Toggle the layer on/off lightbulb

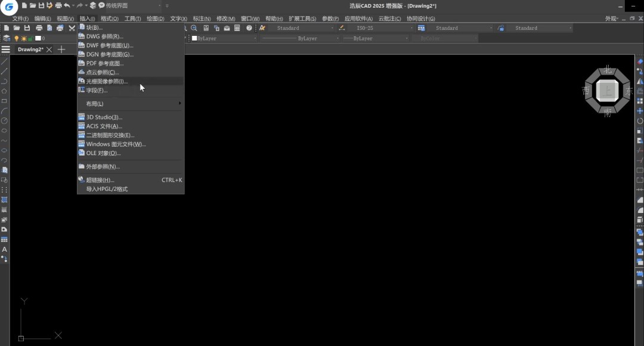click(17, 38)
